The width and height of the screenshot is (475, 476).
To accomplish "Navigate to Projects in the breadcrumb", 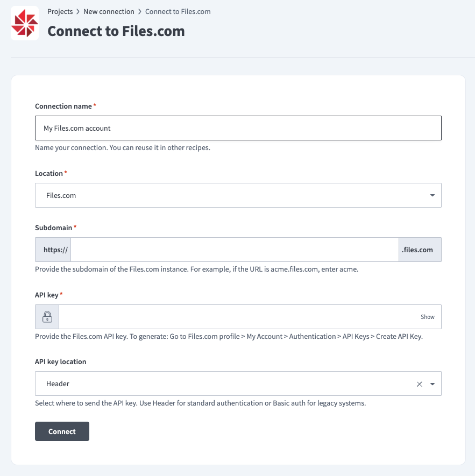I will coord(60,11).
